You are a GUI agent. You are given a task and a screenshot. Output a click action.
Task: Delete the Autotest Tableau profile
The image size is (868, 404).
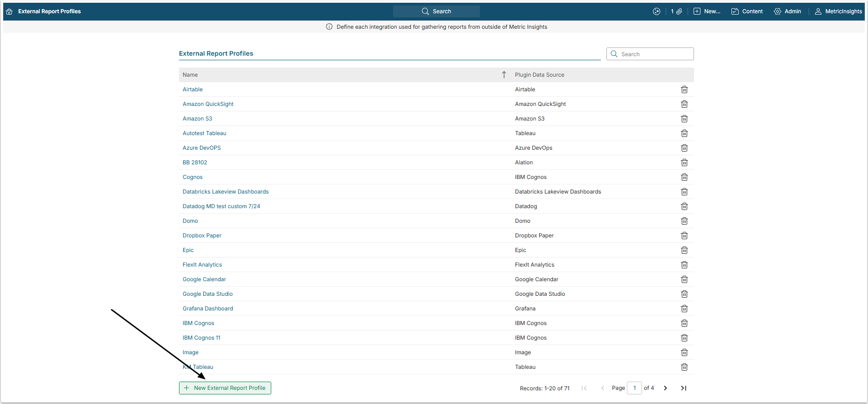click(x=684, y=133)
